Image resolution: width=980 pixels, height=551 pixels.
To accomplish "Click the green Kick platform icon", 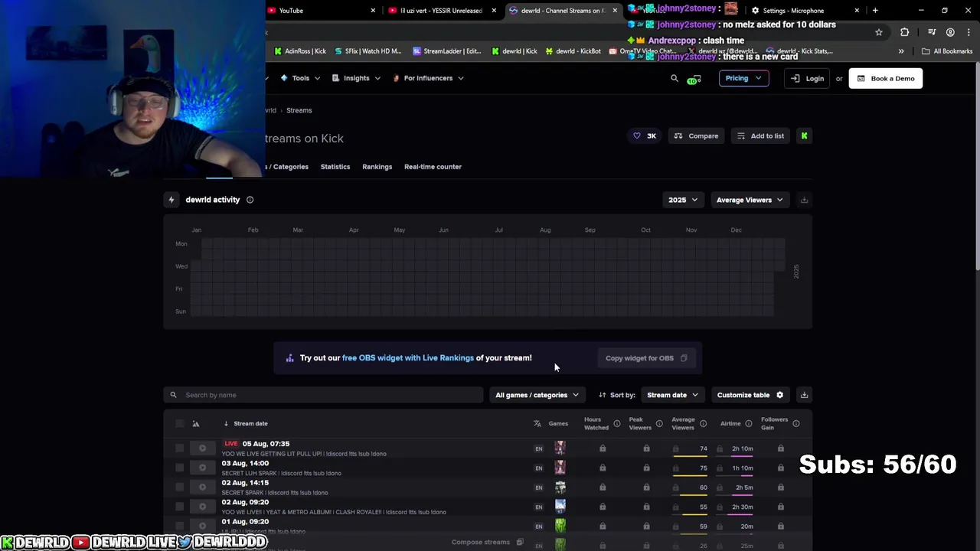I will (804, 136).
